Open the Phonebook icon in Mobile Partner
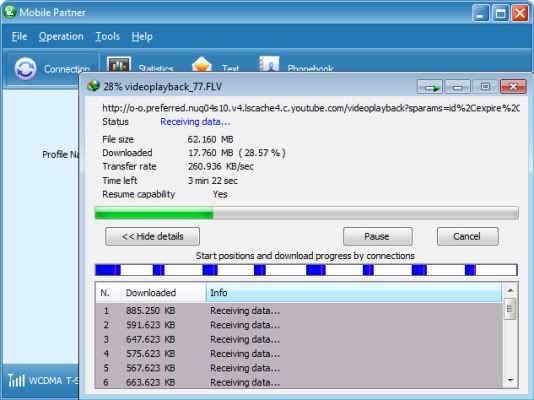The height and width of the screenshot is (400, 534). pos(269,64)
